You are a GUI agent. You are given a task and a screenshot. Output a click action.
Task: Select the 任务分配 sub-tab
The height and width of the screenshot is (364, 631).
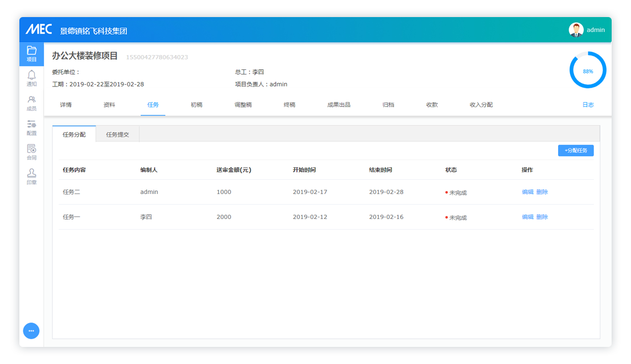point(74,134)
